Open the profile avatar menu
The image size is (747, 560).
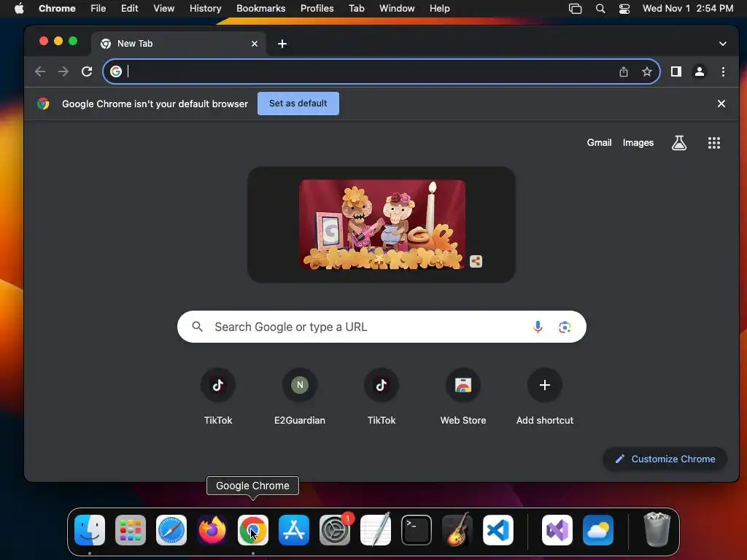pyautogui.click(x=700, y=72)
